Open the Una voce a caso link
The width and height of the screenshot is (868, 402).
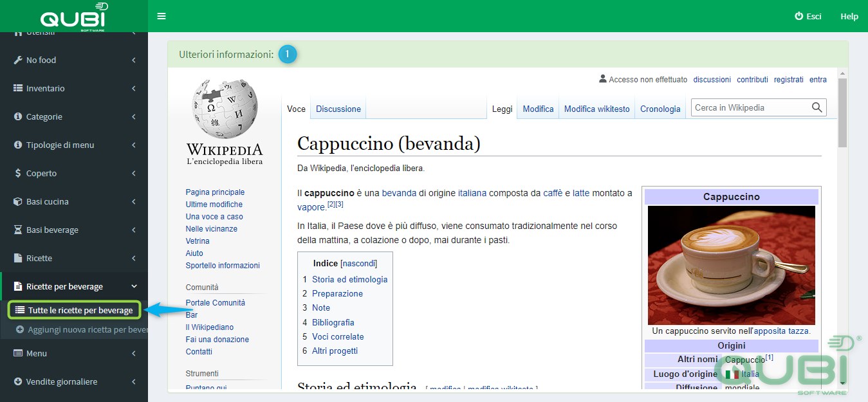coord(214,217)
